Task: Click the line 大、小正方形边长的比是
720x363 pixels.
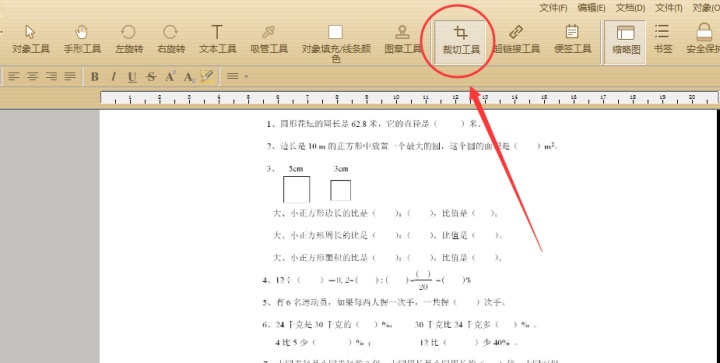Action: point(385,213)
